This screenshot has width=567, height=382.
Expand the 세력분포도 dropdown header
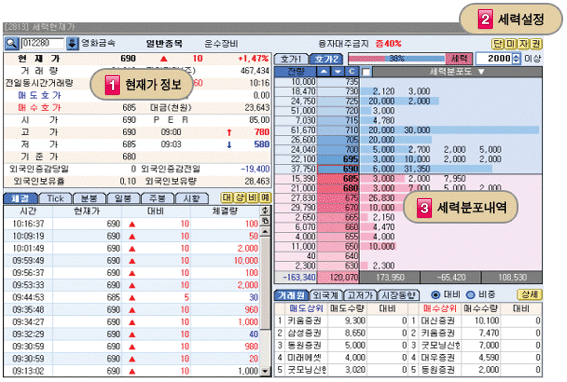click(457, 72)
